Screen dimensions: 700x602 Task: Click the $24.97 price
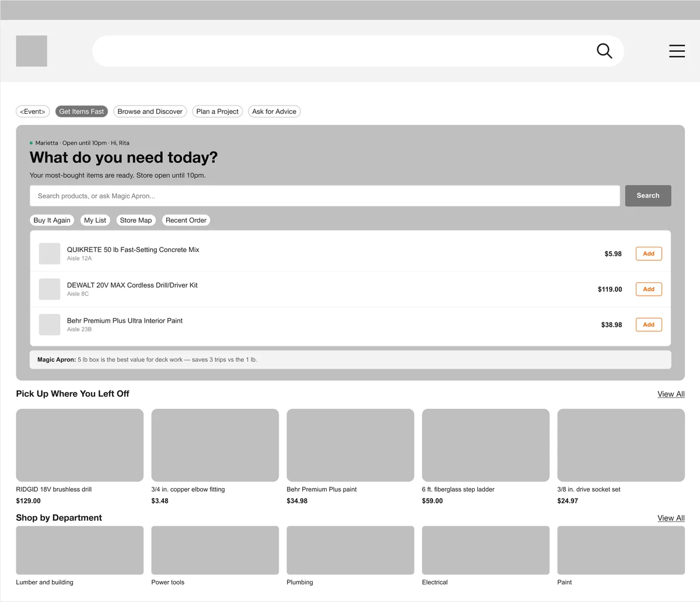coord(568,501)
